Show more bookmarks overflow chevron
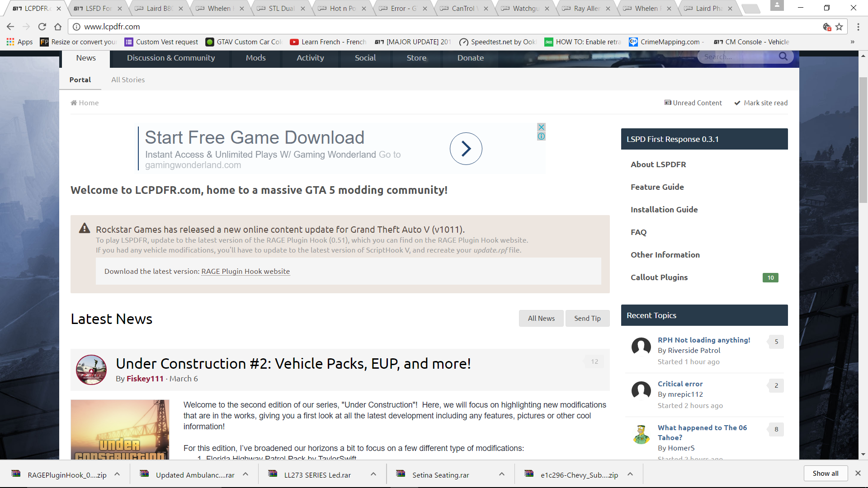 pos(852,42)
